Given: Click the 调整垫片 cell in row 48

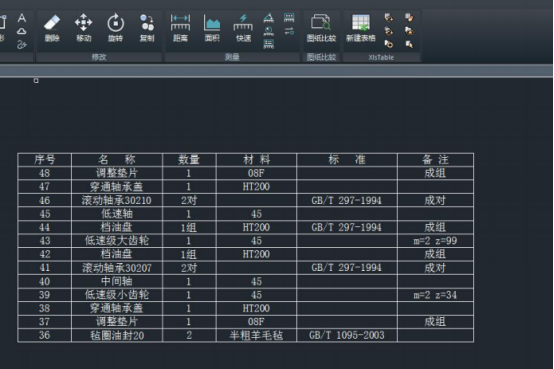Looking at the screenshot, I should pos(117,173).
